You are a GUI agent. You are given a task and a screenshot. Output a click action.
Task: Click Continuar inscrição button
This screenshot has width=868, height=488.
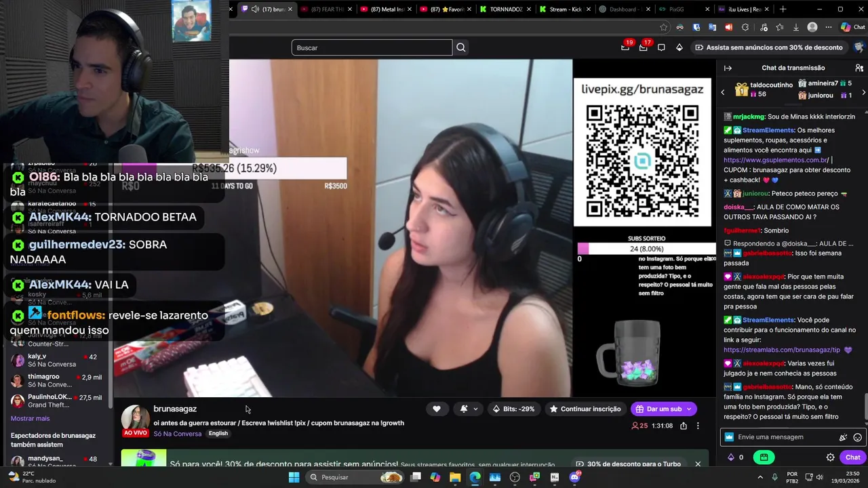[585, 409]
